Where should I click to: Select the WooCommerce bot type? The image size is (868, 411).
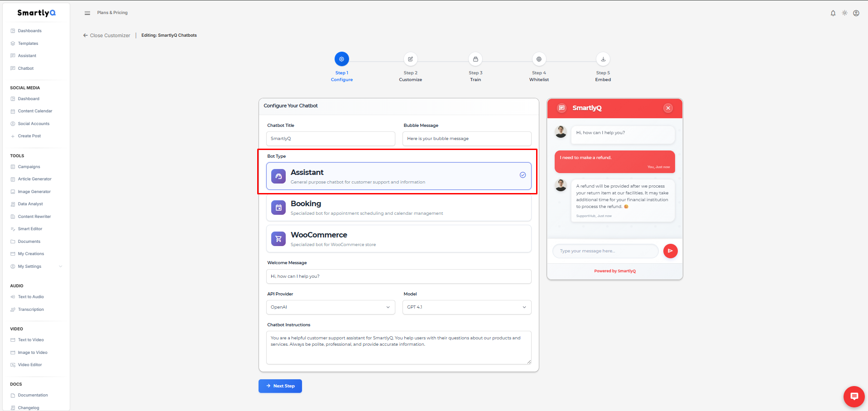pos(399,239)
